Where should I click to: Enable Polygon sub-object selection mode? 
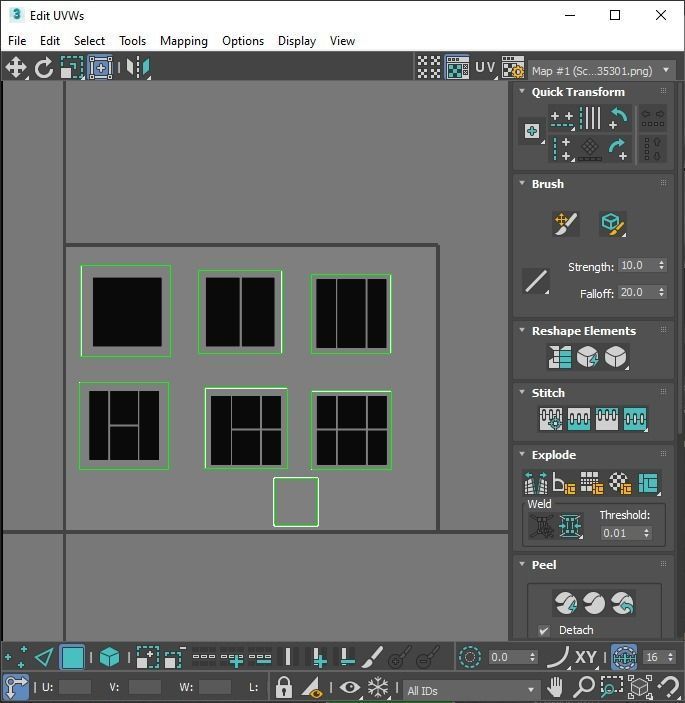pyautogui.click(x=73, y=657)
